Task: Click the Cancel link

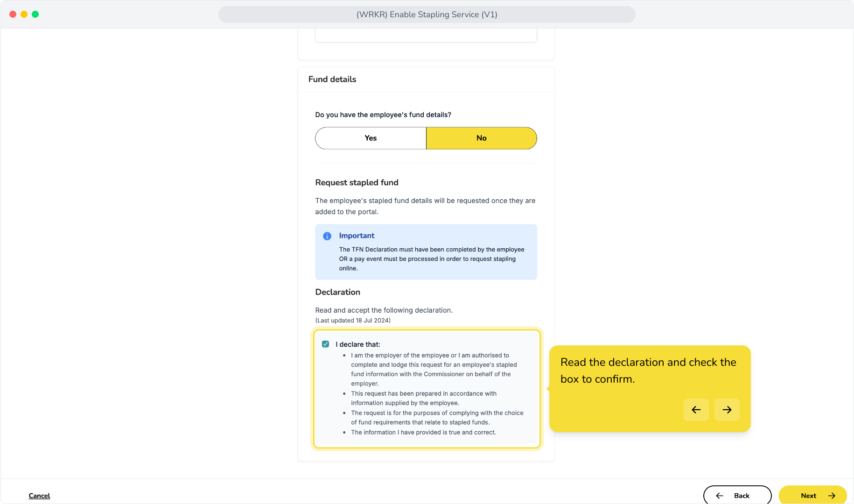Action: [x=39, y=496]
